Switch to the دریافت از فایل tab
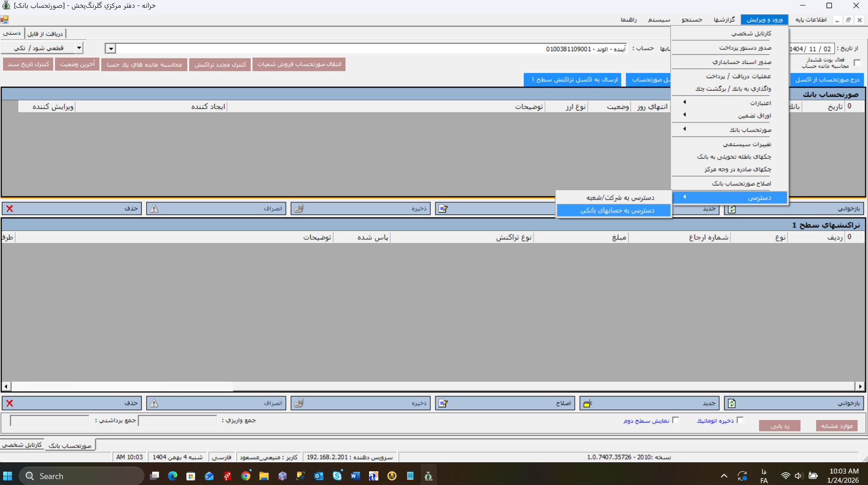The height and width of the screenshot is (485, 868). point(45,33)
